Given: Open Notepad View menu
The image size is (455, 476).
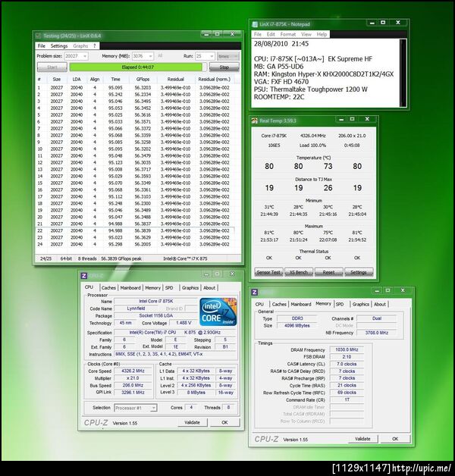Looking at the screenshot, I should pyautogui.click(x=306, y=34).
